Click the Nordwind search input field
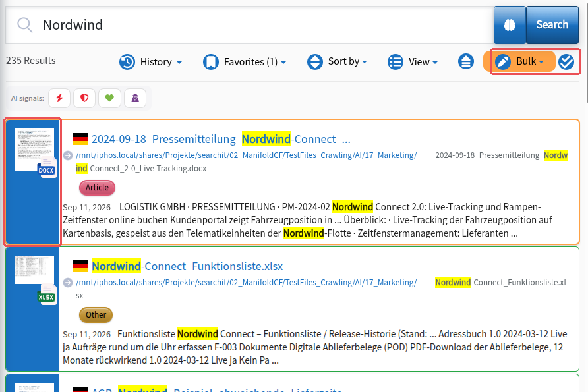Image resolution: width=588 pixels, height=392 pixels. point(249,25)
